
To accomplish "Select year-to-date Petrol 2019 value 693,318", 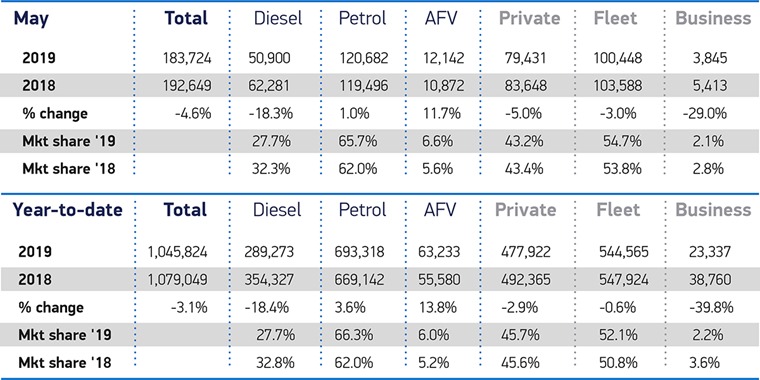I will [x=359, y=252].
